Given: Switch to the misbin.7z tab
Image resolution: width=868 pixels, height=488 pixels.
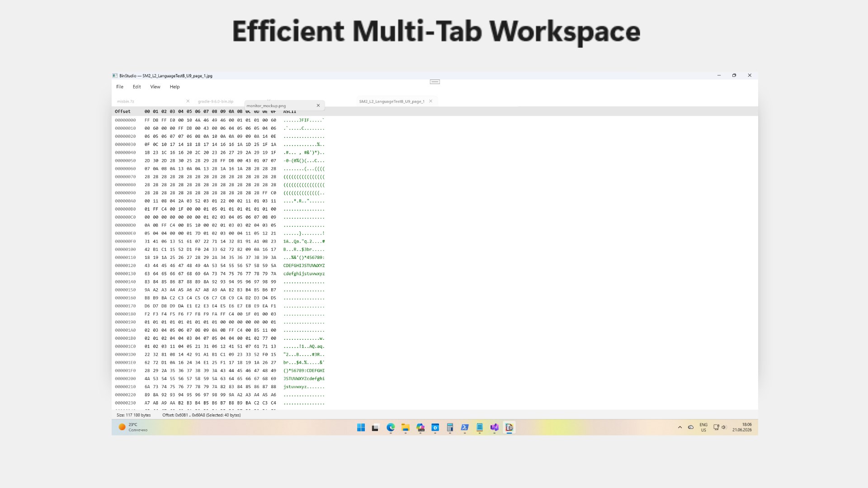Looking at the screenshot, I should click(x=126, y=102).
